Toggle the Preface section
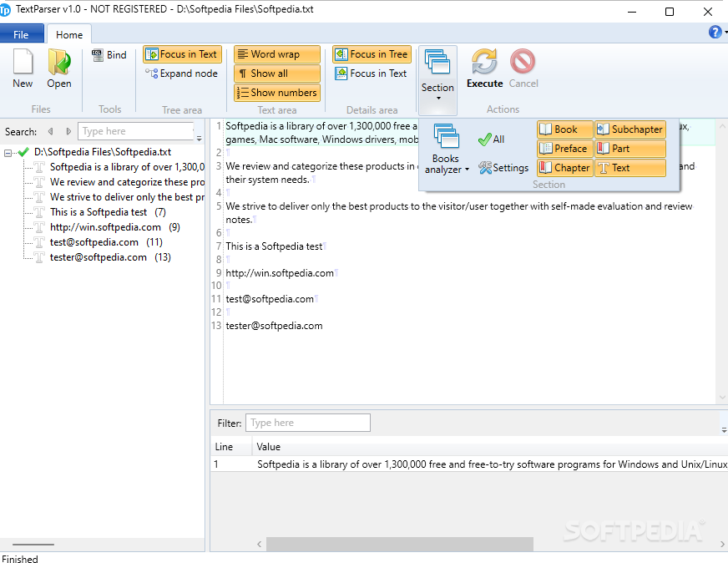This screenshot has height=563, width=728. 565,149
